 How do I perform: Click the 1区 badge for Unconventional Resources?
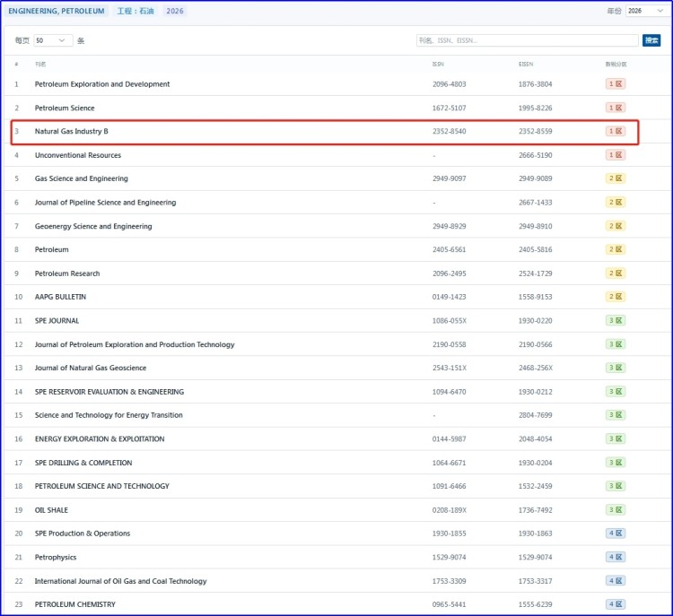coord(615,155)
